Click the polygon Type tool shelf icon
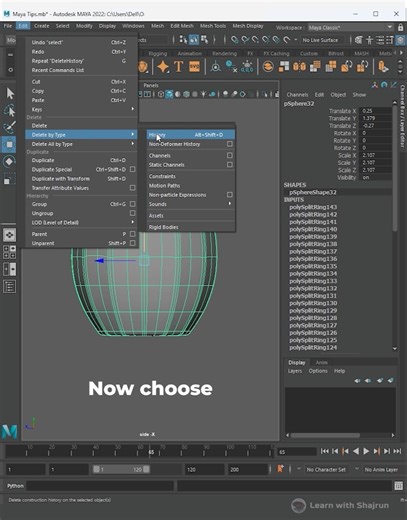The width and height of the screenshot is (407, 520). 179,67
